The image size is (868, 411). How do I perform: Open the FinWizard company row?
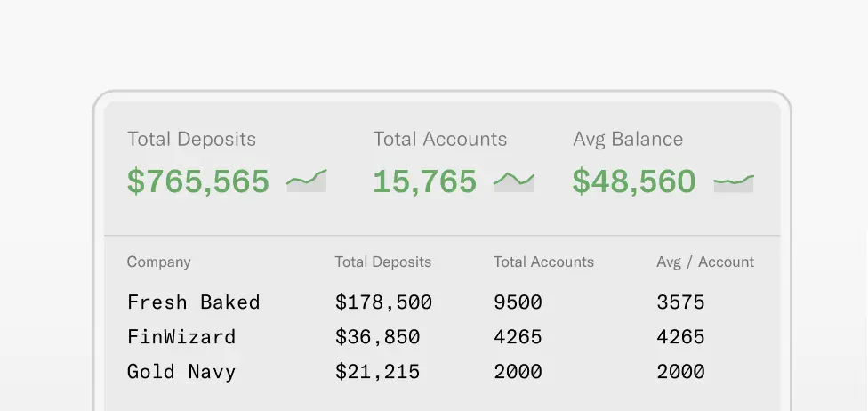(181, 337)
